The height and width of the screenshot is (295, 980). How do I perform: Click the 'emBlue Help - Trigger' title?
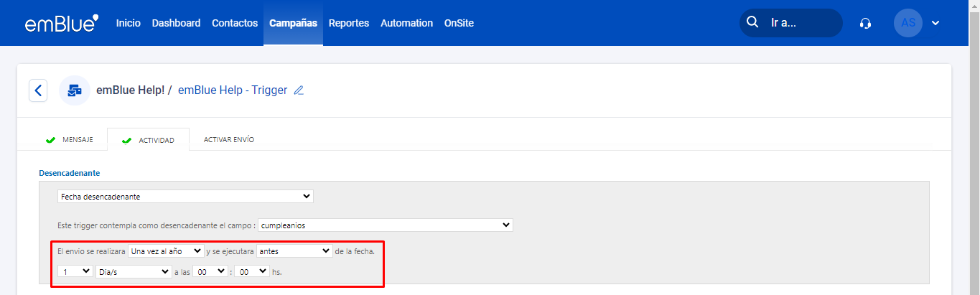(233, 90)
